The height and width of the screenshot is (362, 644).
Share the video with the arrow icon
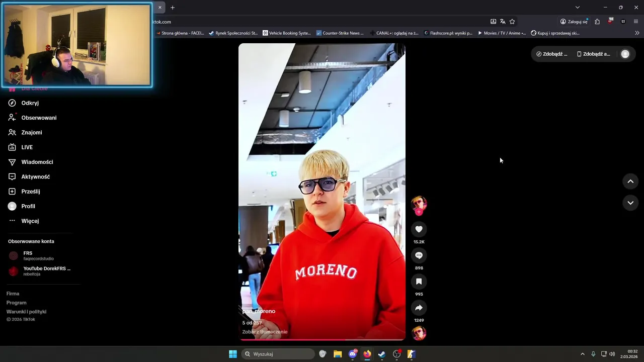point(419,308)
